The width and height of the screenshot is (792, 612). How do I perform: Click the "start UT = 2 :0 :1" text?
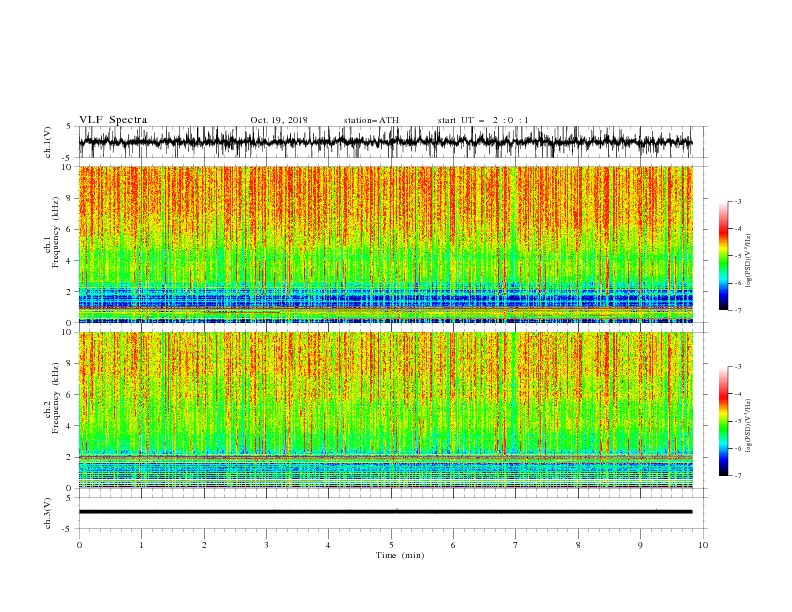click(x=483, y=120)
